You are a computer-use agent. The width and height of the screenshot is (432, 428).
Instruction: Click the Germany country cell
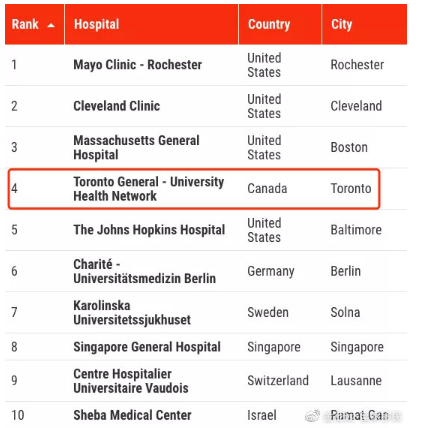(x=271, y=271)
